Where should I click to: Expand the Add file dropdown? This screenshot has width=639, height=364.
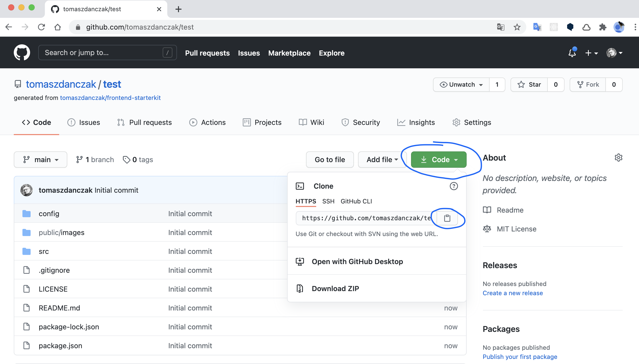tap(382, 160)
